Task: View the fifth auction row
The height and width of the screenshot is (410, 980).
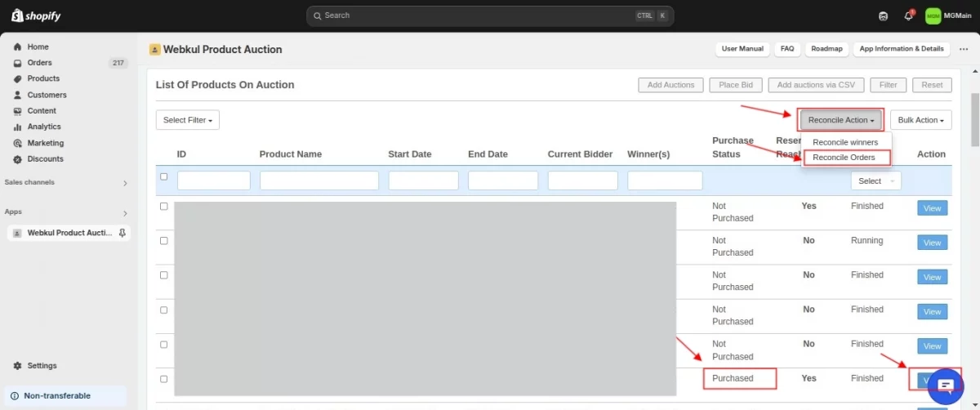Action: (x=932, y=346)
